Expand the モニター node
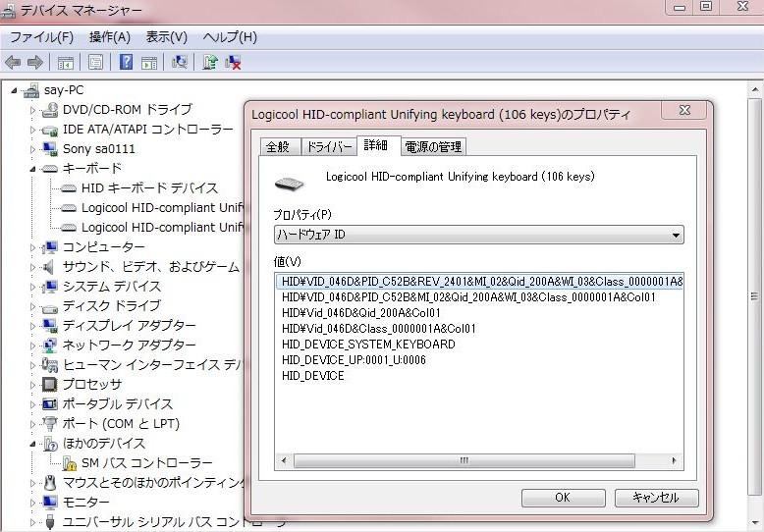The image size is (764, 532). pyautogui.click(x=32, y=503)
